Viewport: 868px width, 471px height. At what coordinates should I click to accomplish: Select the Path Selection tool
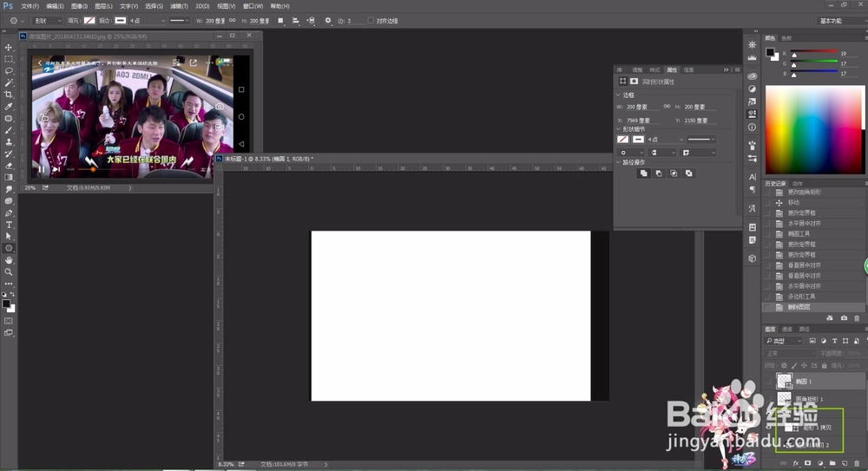pyautogui.click(x=9, y=236)
